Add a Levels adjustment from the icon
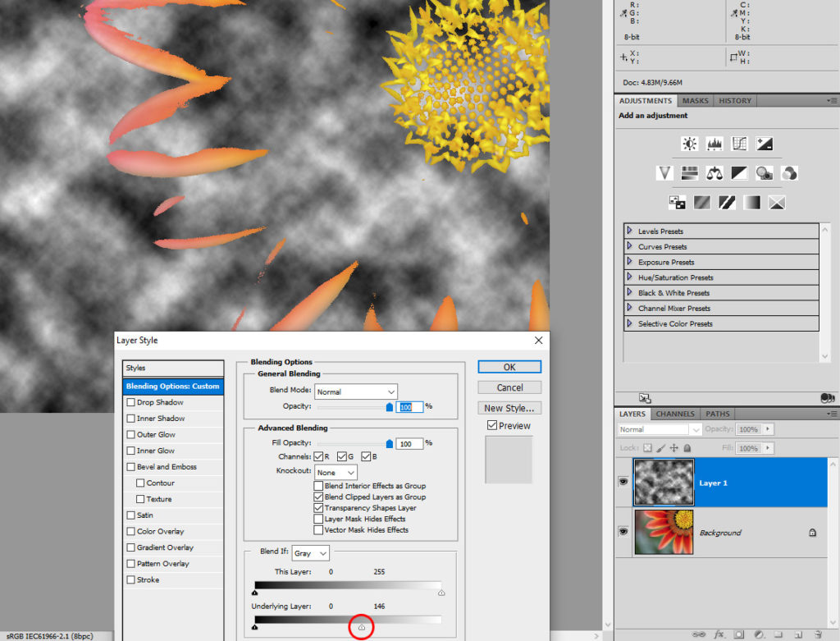840x641 pixels. click(714, 144)
